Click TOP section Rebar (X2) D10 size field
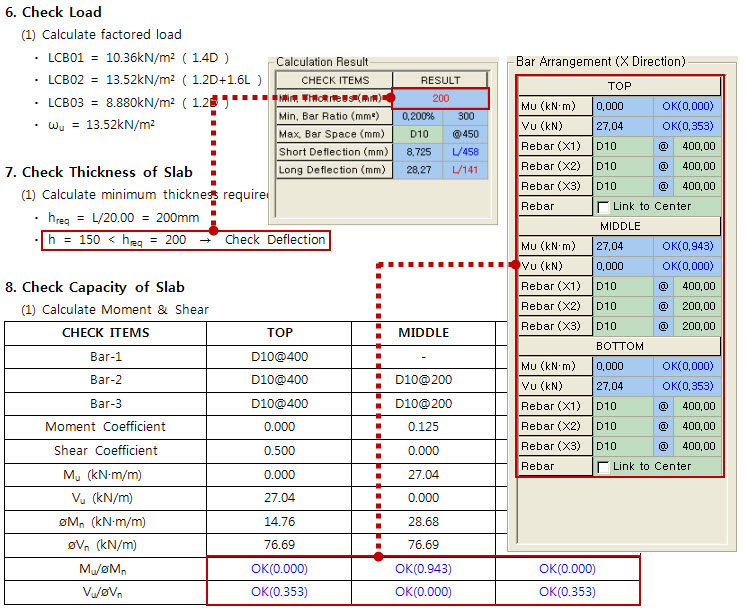748x610 pixels. [x=623, y=166]
